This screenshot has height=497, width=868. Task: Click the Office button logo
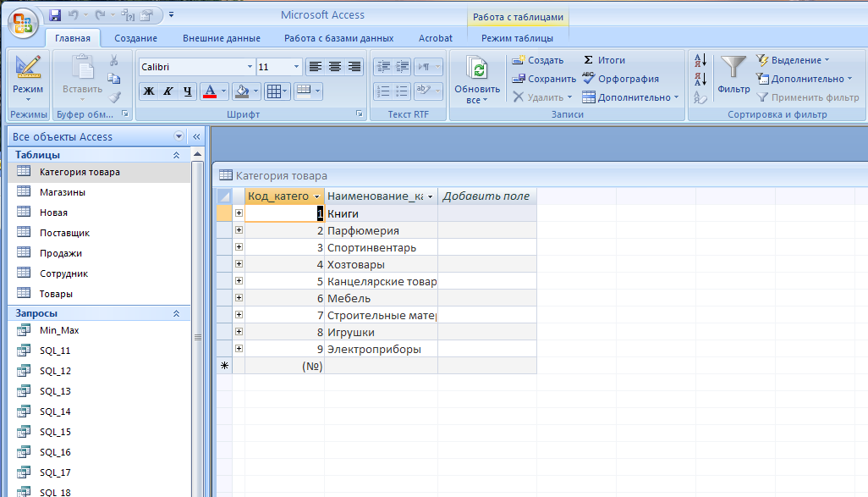[x=23, y=23]
